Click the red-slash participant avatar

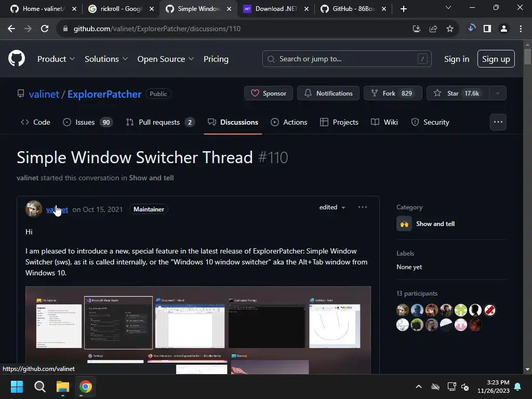(x=489, y=310)
